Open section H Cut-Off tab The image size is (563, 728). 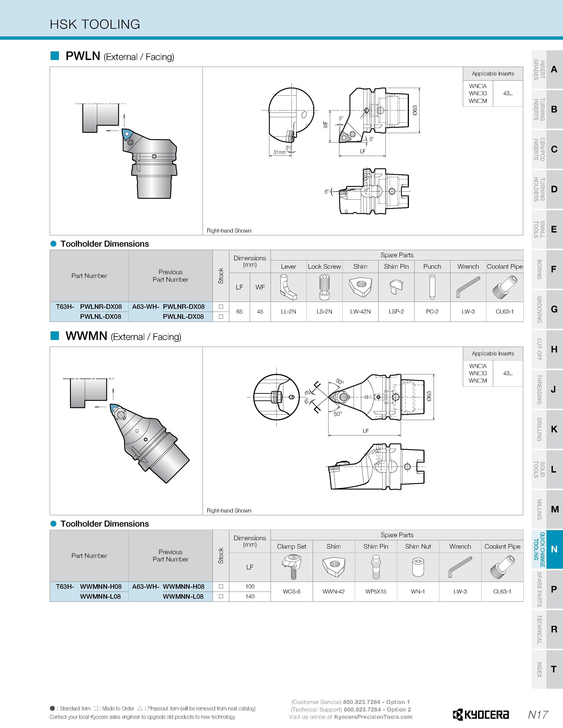pos(547,349)
